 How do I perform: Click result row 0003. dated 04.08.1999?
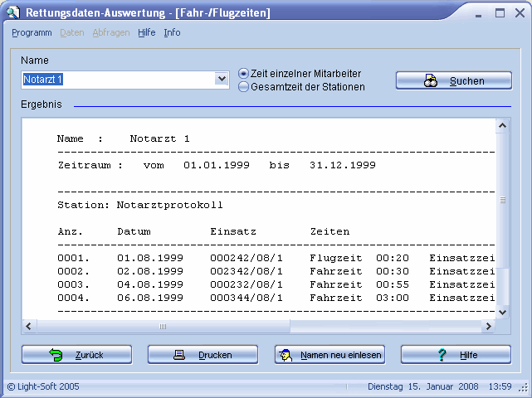[276, 284]
